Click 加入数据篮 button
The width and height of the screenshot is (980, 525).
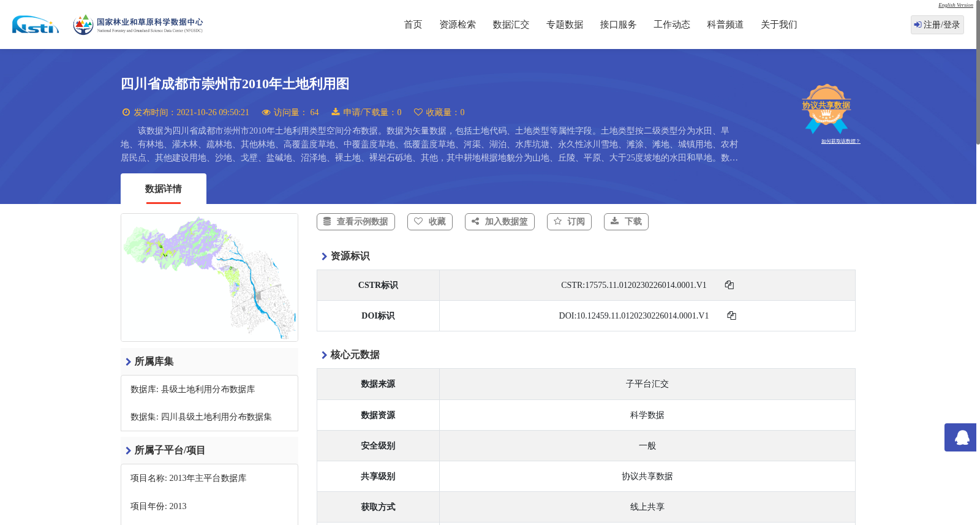point(500,222)
